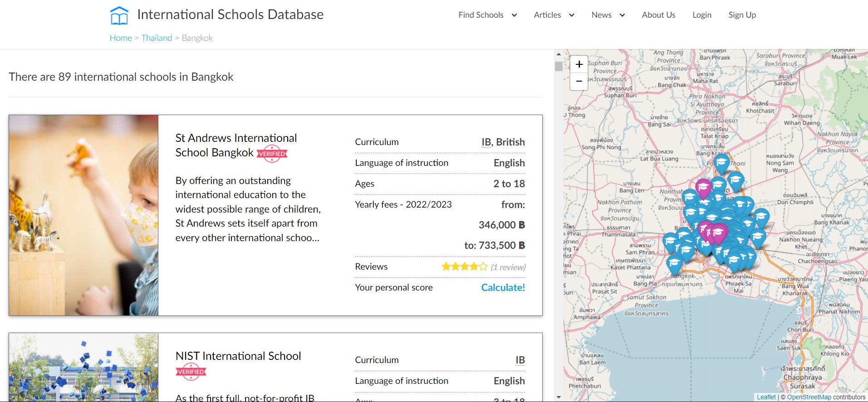Open the Leaflet attribution link
This screenshot has height=402, width=868.
[766, 397]
